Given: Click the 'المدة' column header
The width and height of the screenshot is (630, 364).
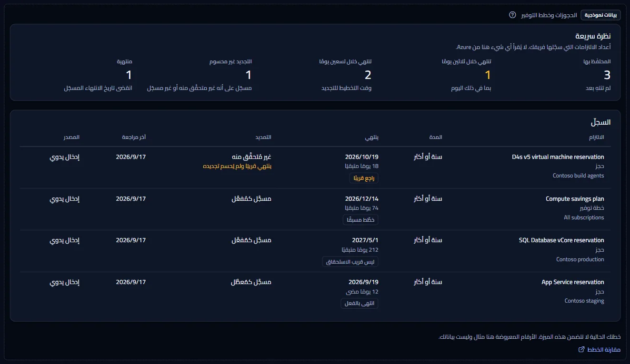Looking at the screenshot, I should (x=436, y=138).
